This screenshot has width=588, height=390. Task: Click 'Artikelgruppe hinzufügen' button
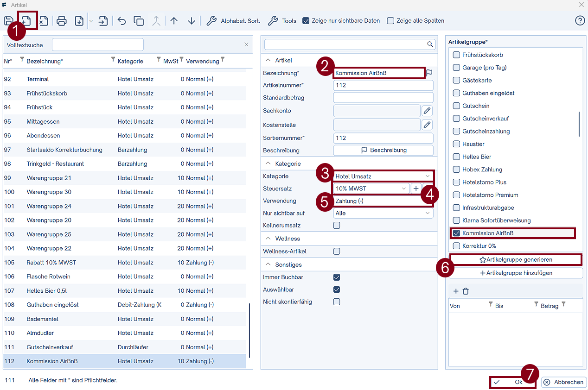pos(516,273)
